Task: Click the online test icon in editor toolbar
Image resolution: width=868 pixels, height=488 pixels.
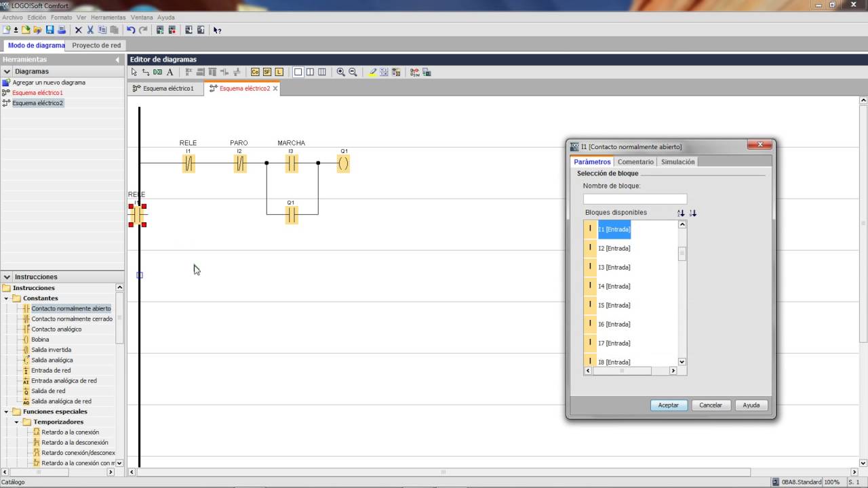Action: 426,72
